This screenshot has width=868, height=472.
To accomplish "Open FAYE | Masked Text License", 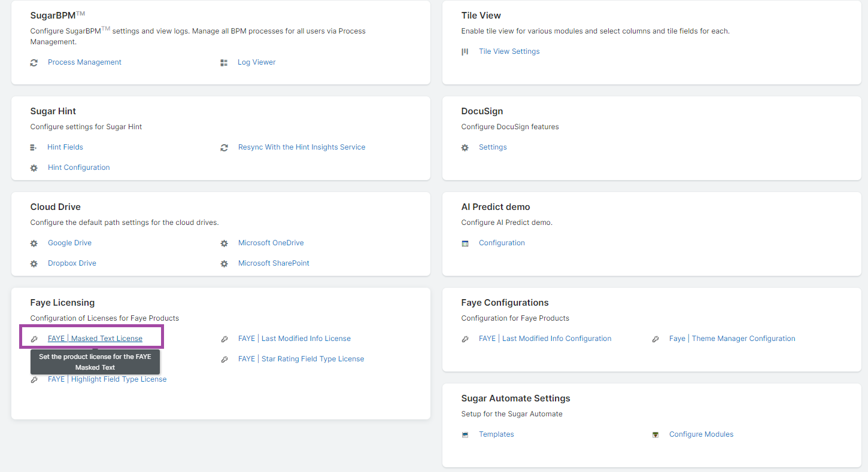I will point(95,339).
